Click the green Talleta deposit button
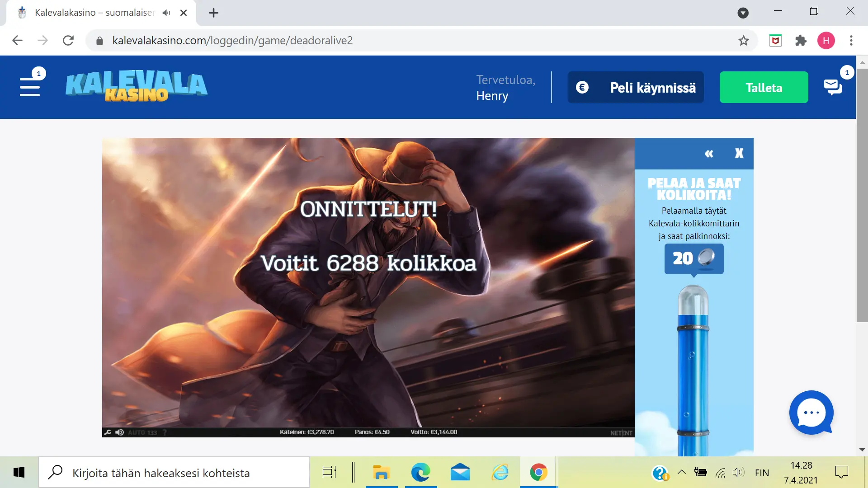This screenshot has width=868, height=488. coord(764,87)
